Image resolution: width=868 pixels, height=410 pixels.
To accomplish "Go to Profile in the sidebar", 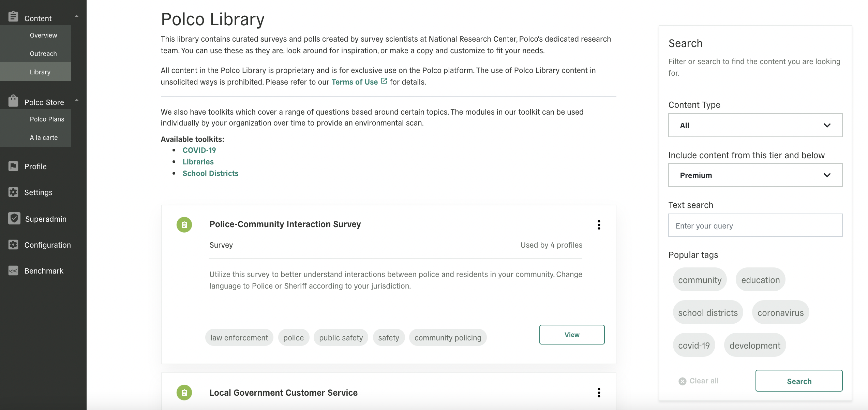I will (35, 166).
